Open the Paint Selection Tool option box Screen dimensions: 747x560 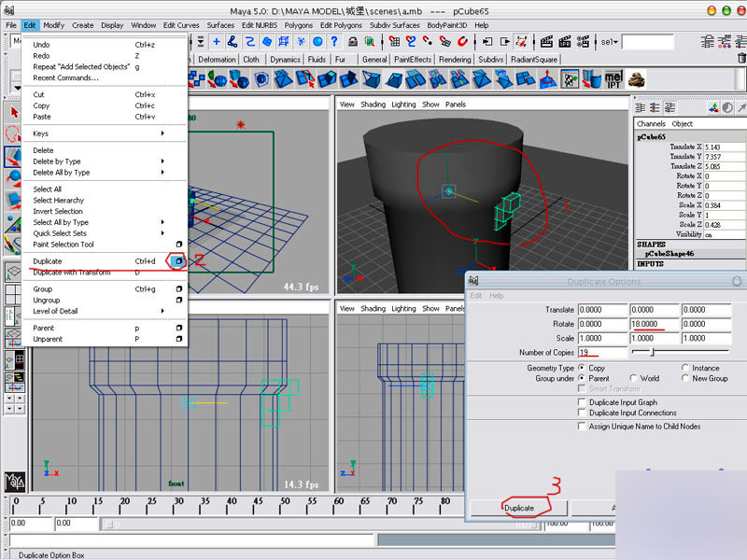pyautogui.click(x=179, y=245)
